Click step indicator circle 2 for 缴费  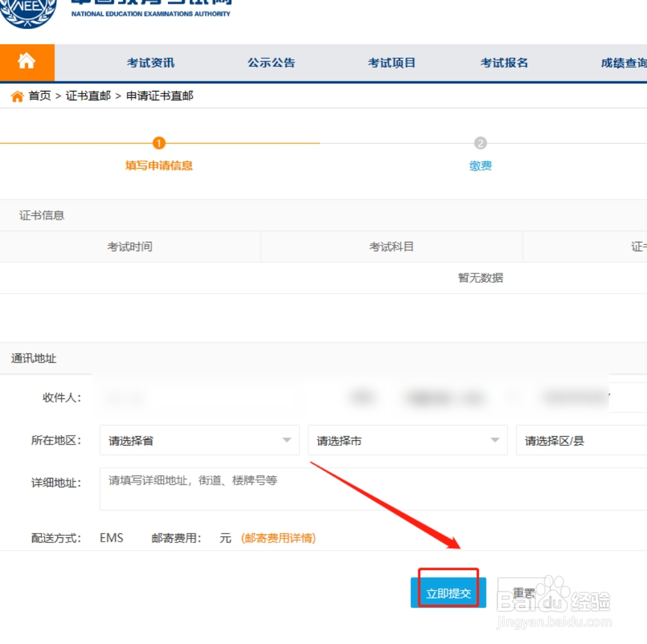(x=481, y=143)
